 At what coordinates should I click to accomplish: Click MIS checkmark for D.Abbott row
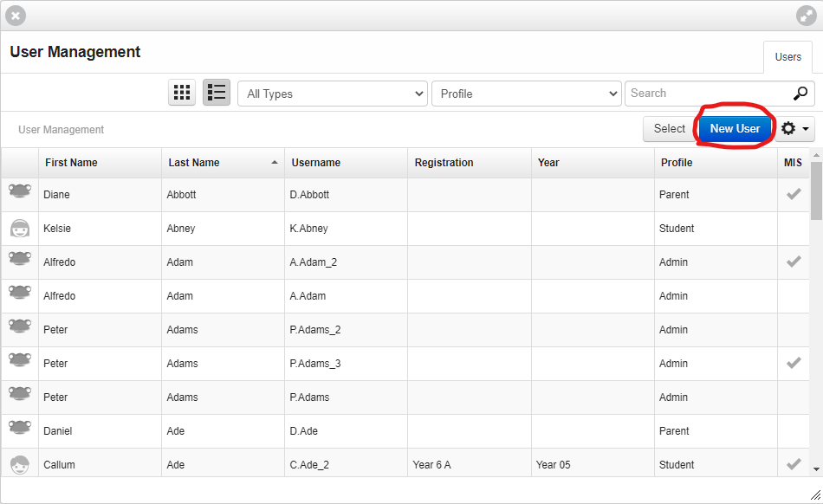[x=794, y=194]
